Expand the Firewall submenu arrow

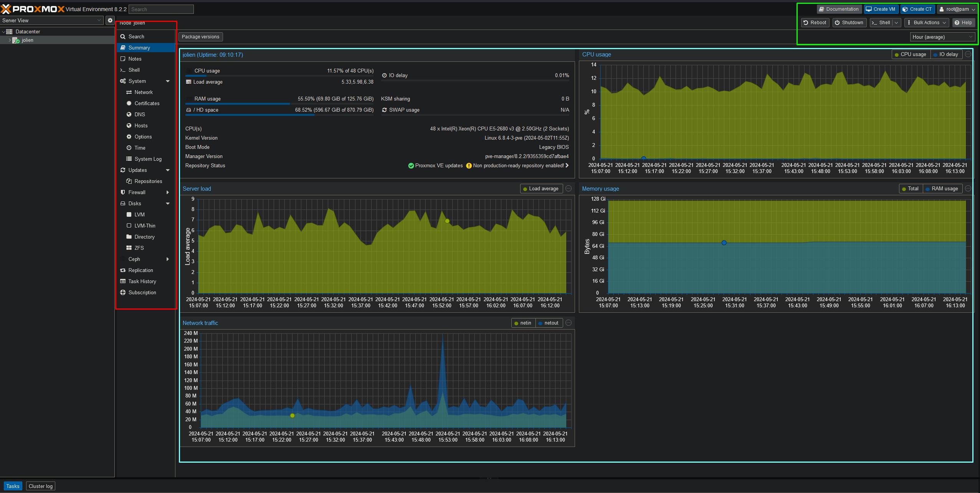[168, 192]
